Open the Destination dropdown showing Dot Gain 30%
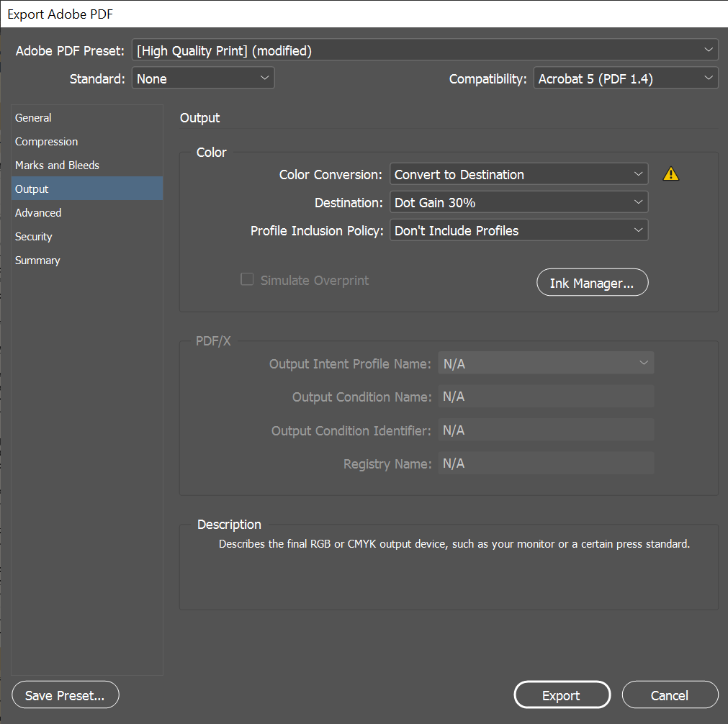 tap(518, 202)
